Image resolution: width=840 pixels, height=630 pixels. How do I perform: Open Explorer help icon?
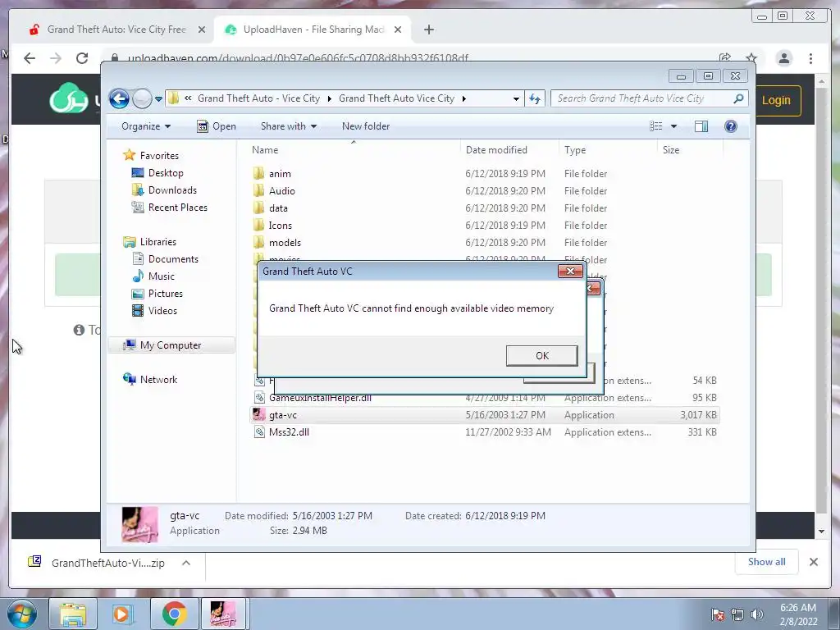pyautogui.click(x=730, y=126)
